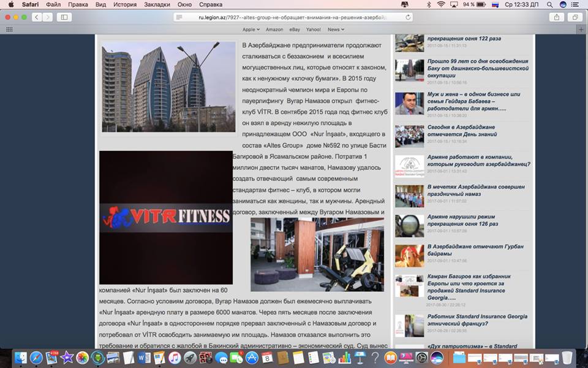Viewport: 588px width, 368px height.
Task: Launch iTunes from the Dock
Action: click(175, 358)
